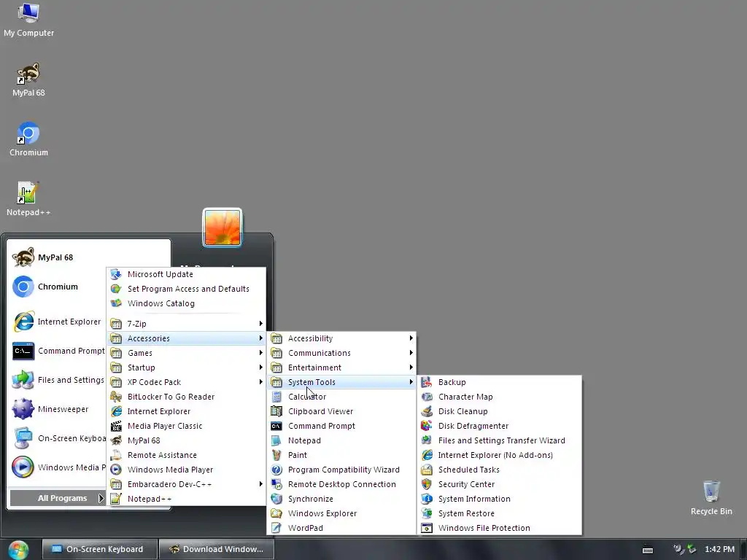Image resolution: width=747 pixels, height=560 pixels.
Task: Expand the Accessories folder
Action: (x=186, y=338)
